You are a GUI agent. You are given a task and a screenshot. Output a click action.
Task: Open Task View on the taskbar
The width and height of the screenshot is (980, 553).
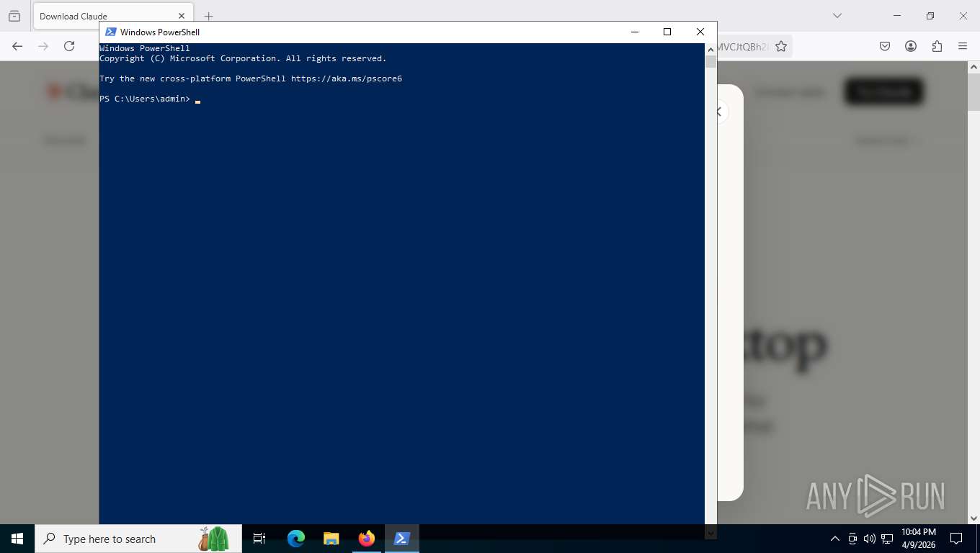pos(259,539)
